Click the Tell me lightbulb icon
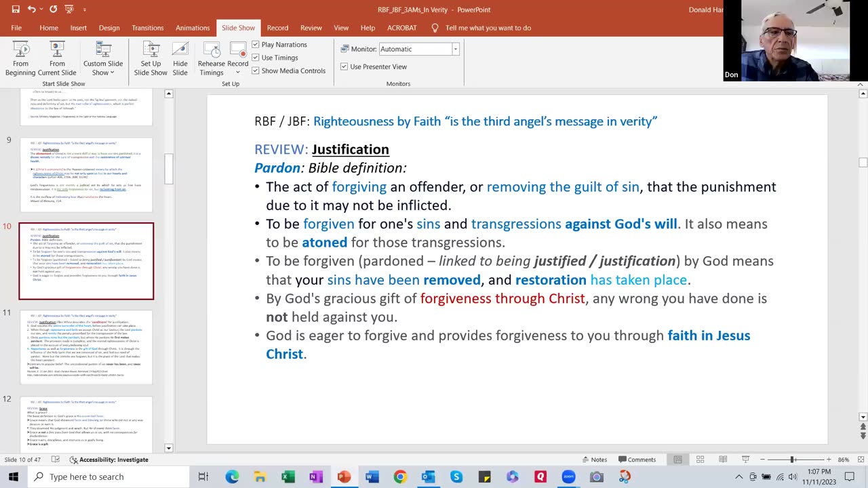Image resolution: width=868 pixels, height=488 pixels. pos(435,28)
